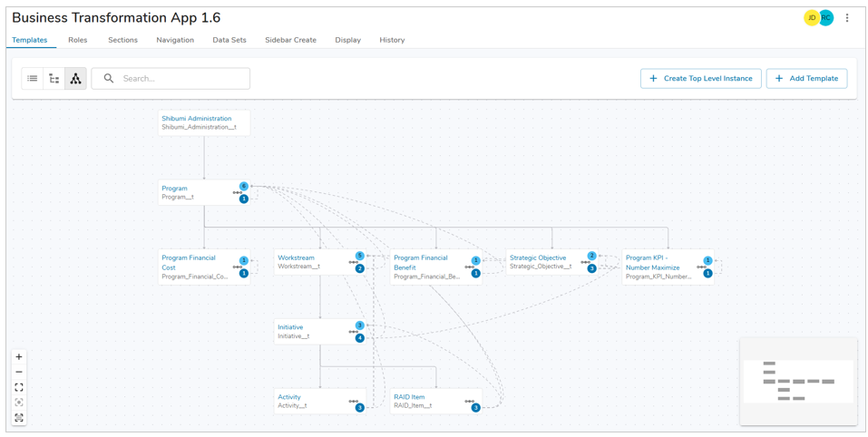This screenshot has width=868, height=437.
Task: Click the badge 6 on Program node
Action: coord(244,186)
